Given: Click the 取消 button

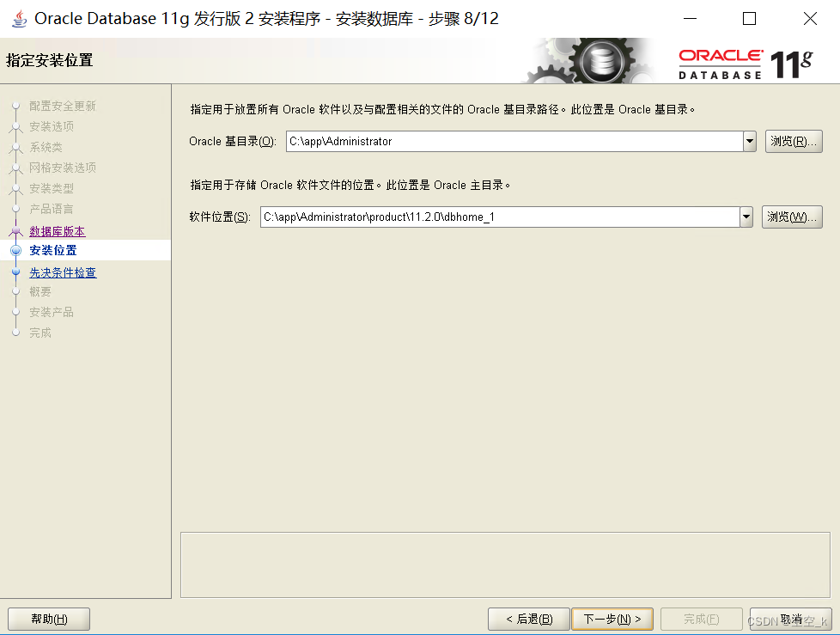Looking at the screenshot, I should click(788, 619).
